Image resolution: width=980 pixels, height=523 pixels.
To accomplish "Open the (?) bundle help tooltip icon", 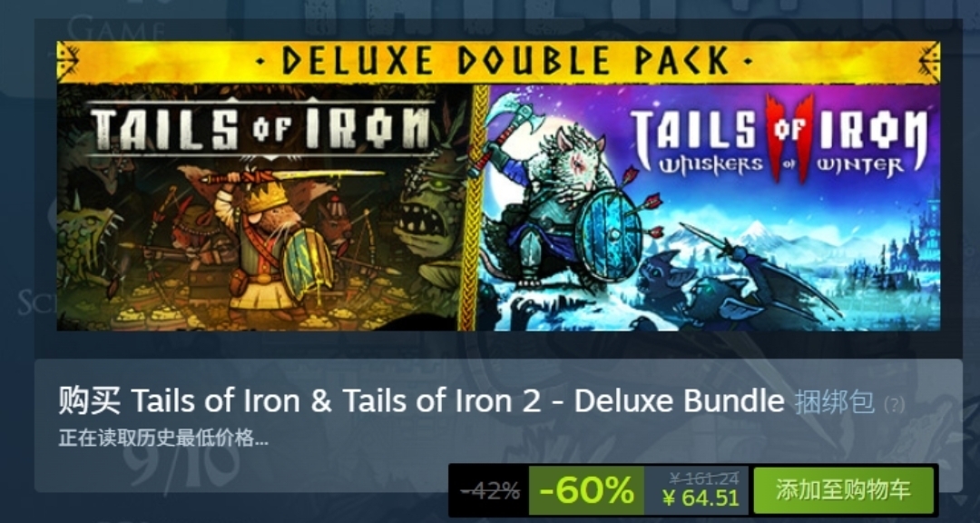I will (895, 405).
